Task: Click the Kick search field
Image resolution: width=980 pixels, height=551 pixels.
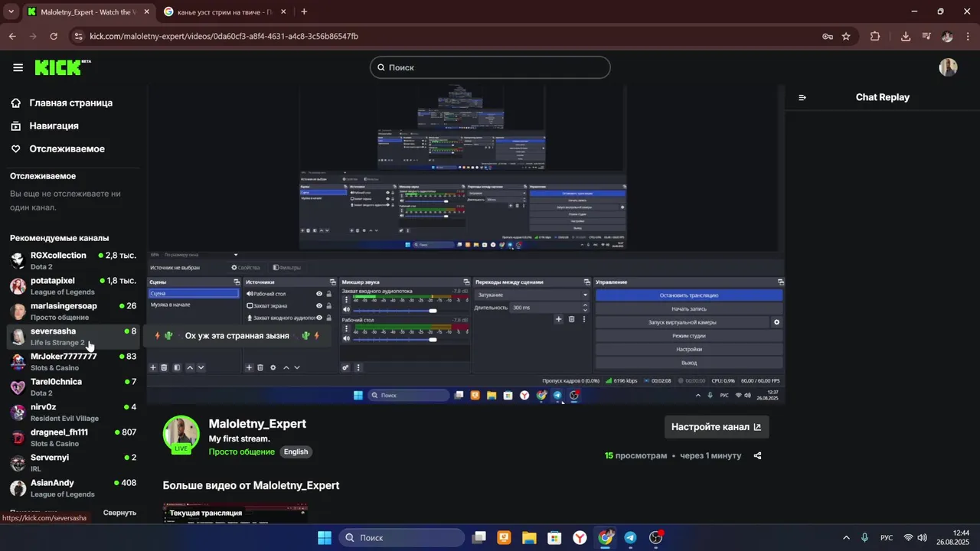Action: 490,67
